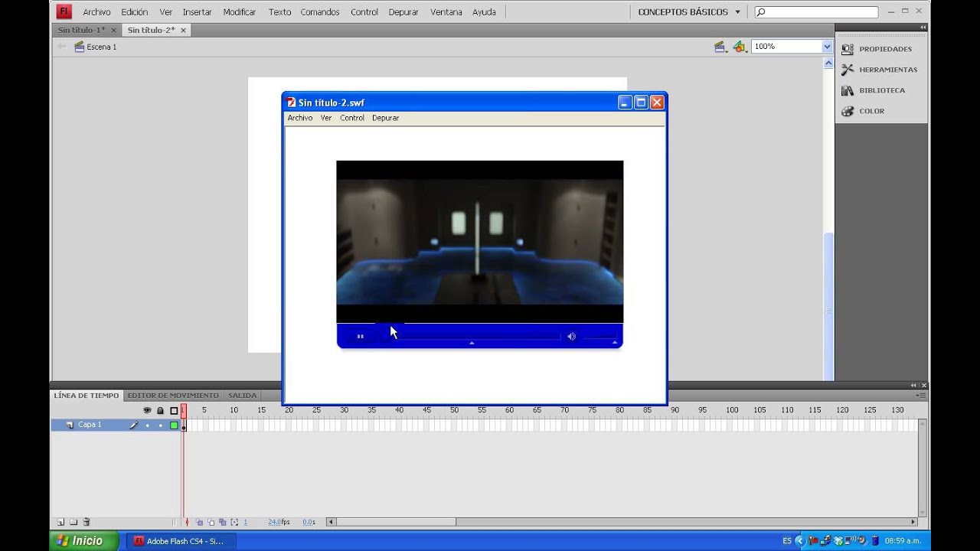Toggle lock dot of Capa 1

160,425
